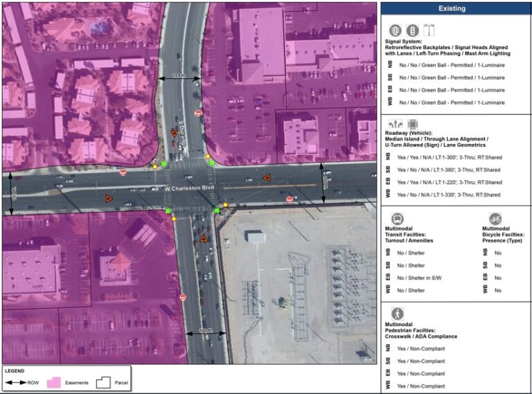Click the roadway row containing 'LT:1-380''
The image size is (532, 394).
click(x=449, y=170)
